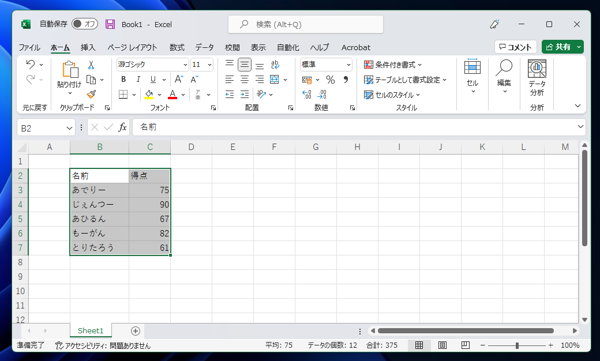Align text left
600x361 pixels.
pos(230,79)
